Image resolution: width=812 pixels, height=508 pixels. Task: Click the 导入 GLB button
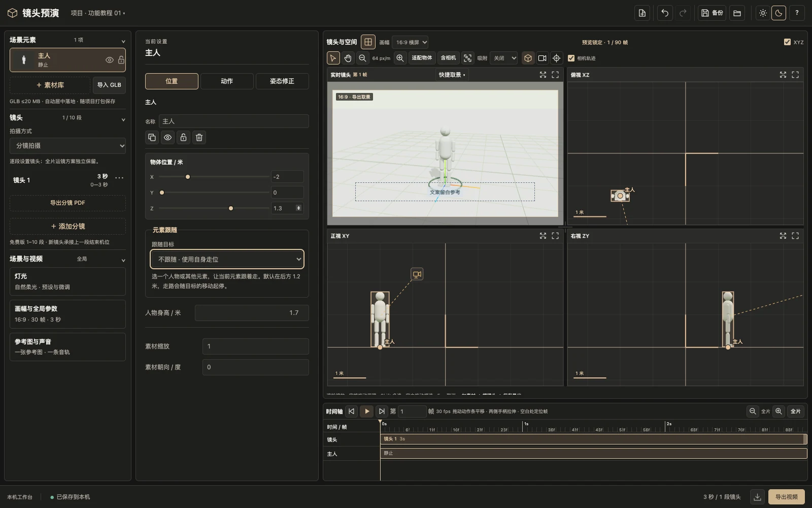[x=109, y=85]
